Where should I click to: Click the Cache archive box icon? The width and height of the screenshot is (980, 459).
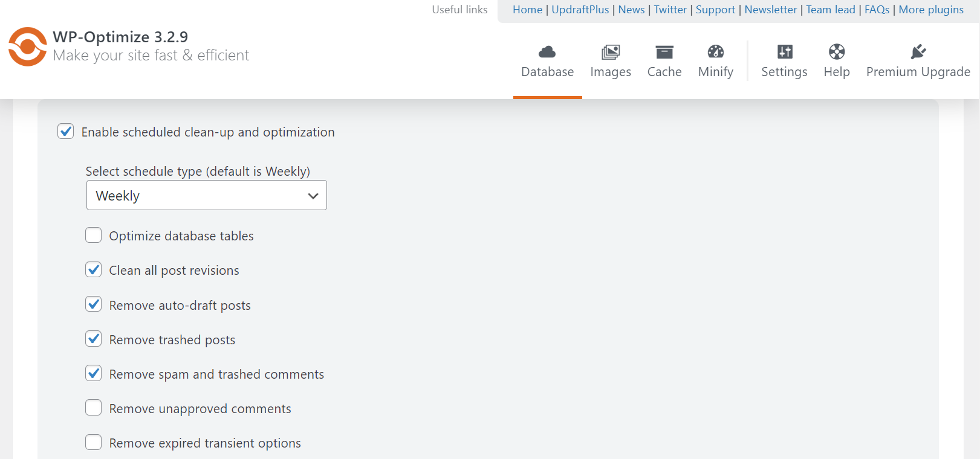[x=664, y=52]
